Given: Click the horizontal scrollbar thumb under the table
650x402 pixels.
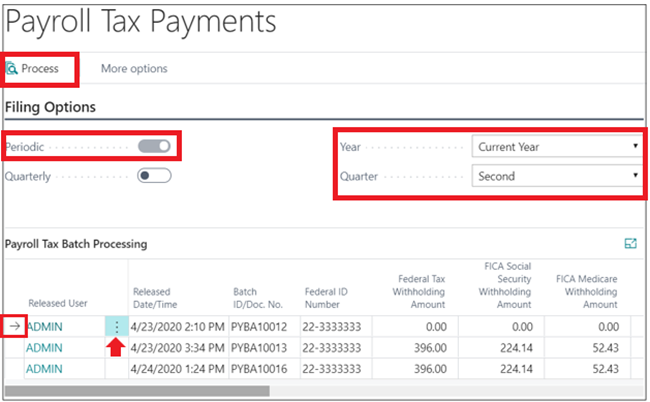Looking at the screenshot, I should pos(137,391).
